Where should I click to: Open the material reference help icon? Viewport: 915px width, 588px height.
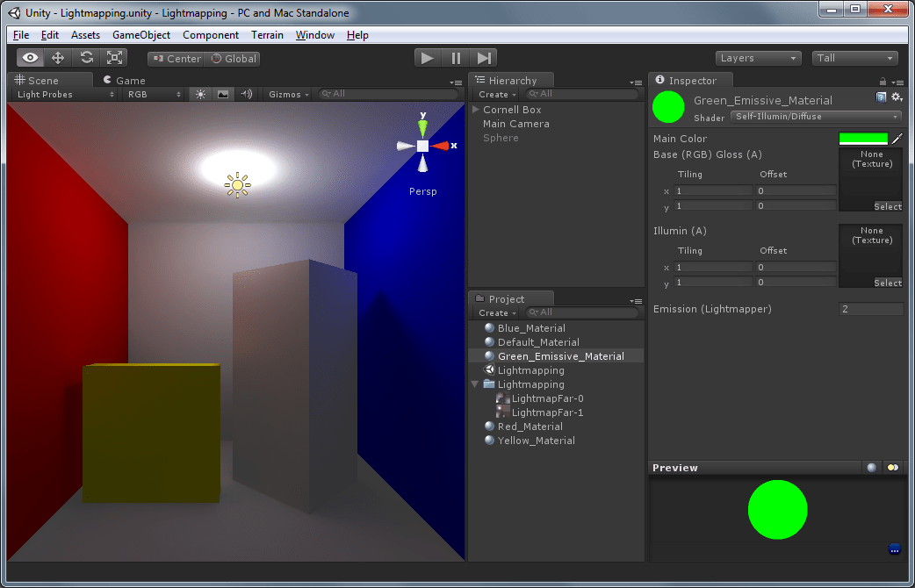(x=881, y=97)
